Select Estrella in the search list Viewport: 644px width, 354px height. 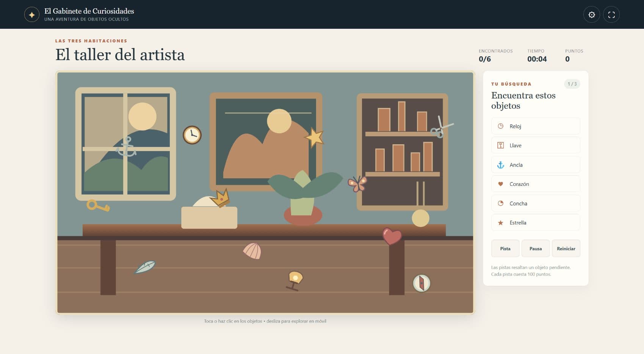coord(535,223)
